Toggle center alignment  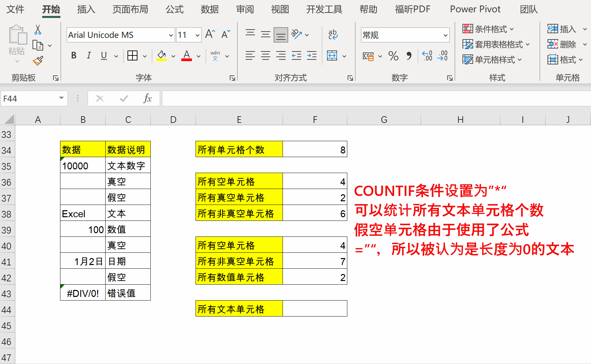[x=266, y=55]
